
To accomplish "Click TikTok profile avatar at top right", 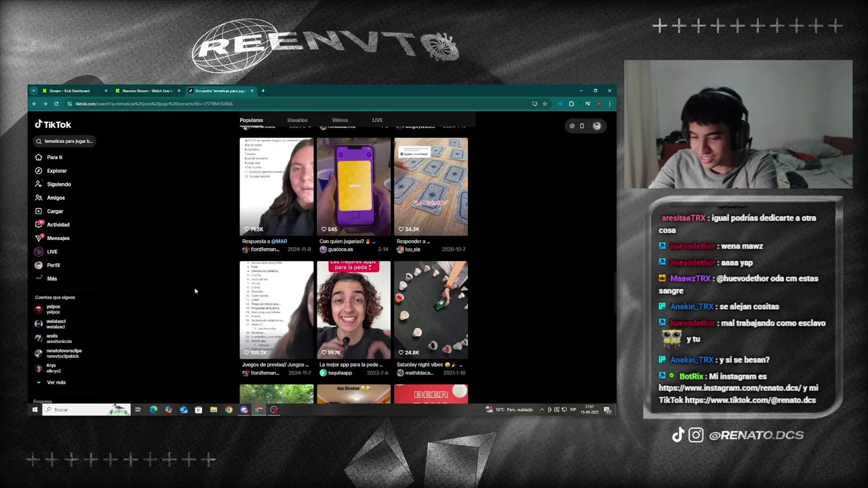I will [x=597, y=125].
